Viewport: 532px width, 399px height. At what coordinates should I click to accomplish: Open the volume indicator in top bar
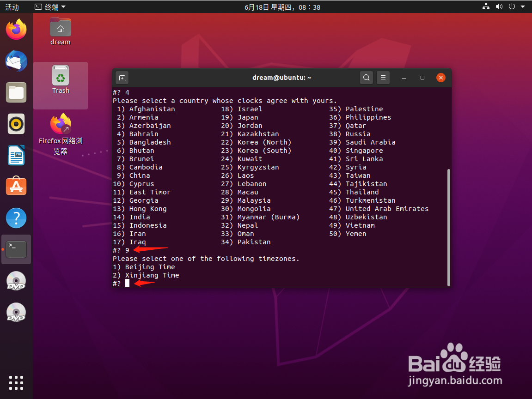pos(499,6)
